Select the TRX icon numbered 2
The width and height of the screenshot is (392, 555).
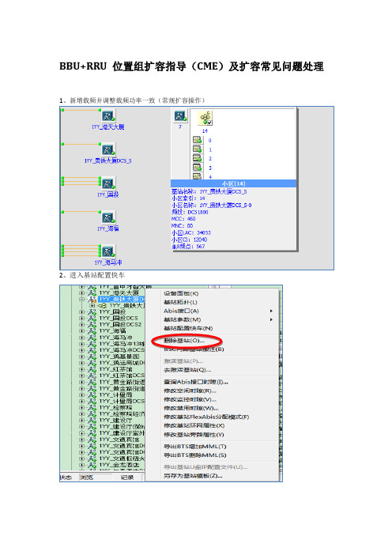(197, 158)
